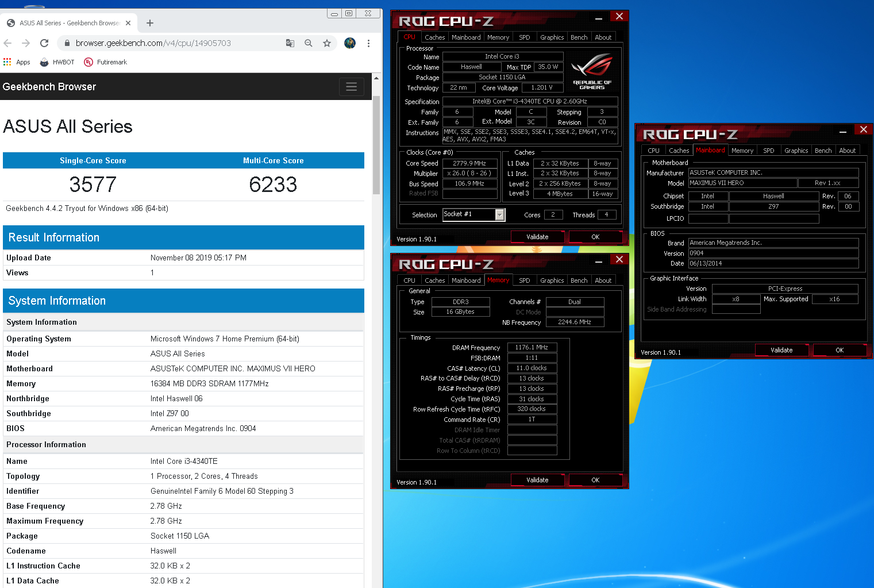This screenshot has width=874, height=588.
Task: Switch to Memory tab in top CPU-Z window
Action: 498,37
